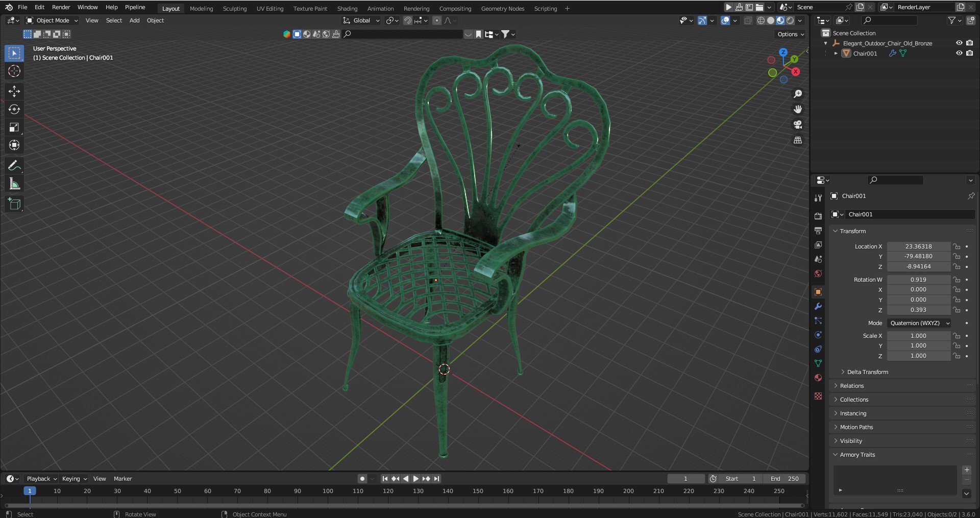Open the File menu
The height and width of the screenshot is (518, 980).
coord(22,7)
